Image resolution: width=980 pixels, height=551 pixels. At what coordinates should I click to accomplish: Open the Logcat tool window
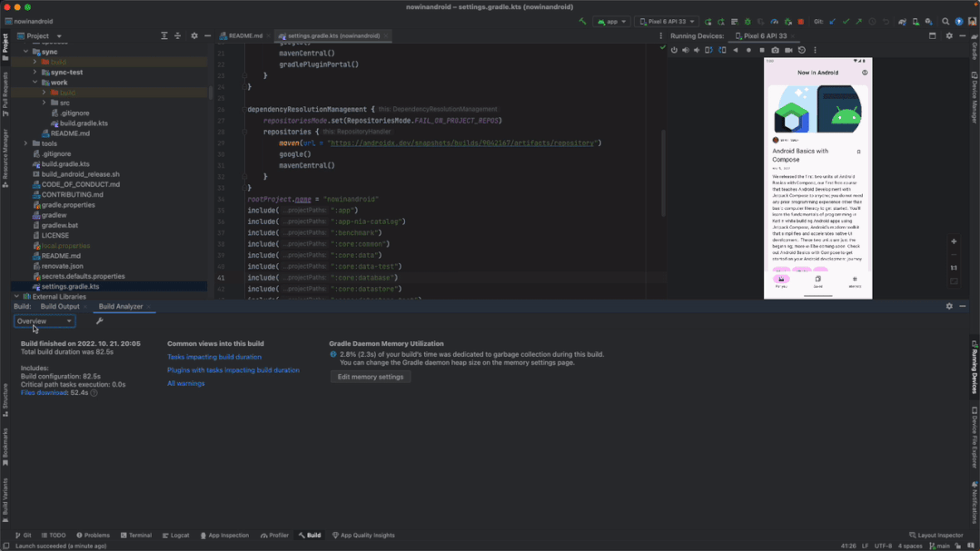pyautogui.click(x=175, y=536)
